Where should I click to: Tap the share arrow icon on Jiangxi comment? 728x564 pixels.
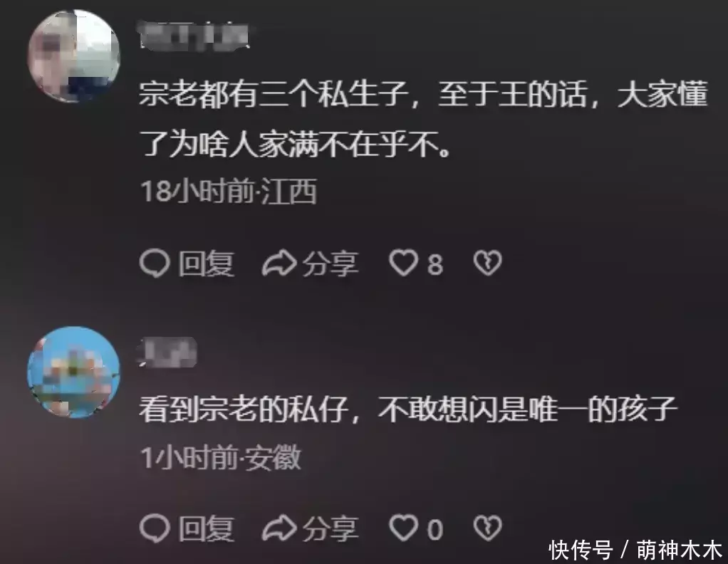(279, 263)
